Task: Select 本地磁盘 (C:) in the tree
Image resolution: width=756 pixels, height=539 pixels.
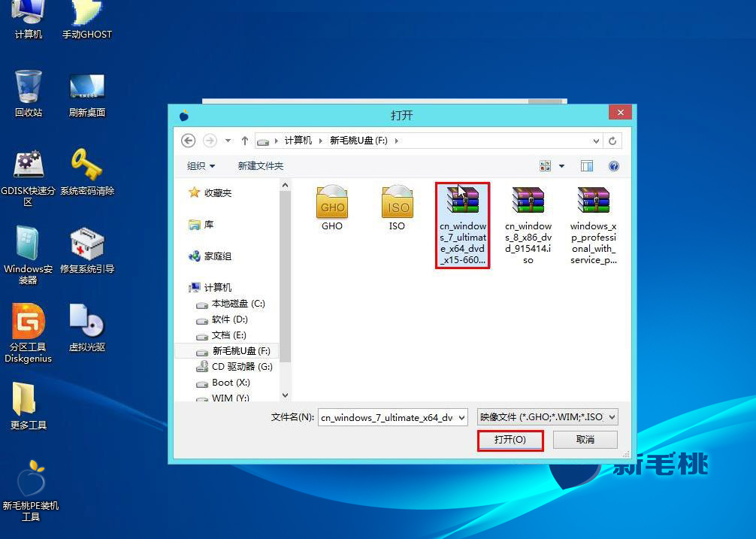Action: (231, 304)
